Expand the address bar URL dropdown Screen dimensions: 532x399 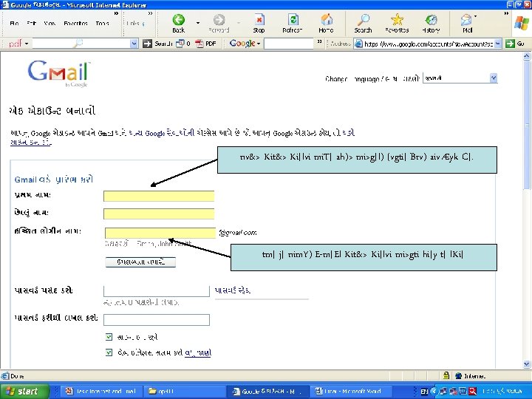[498, 44]
